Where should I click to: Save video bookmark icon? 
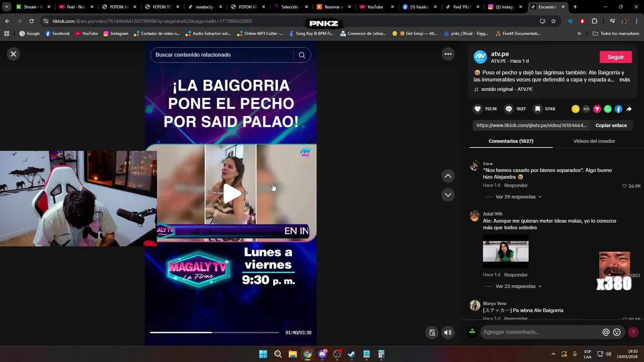(538, 109)
